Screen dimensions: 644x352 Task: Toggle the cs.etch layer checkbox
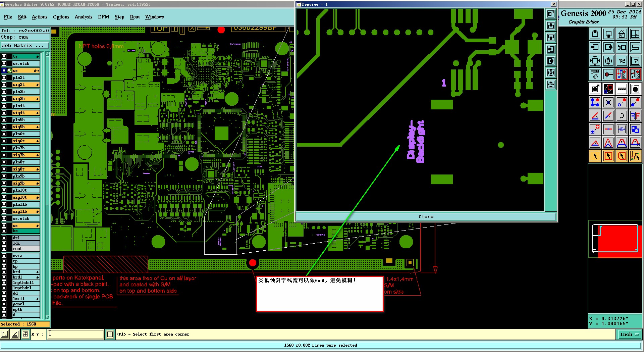[x=4, y=63]
